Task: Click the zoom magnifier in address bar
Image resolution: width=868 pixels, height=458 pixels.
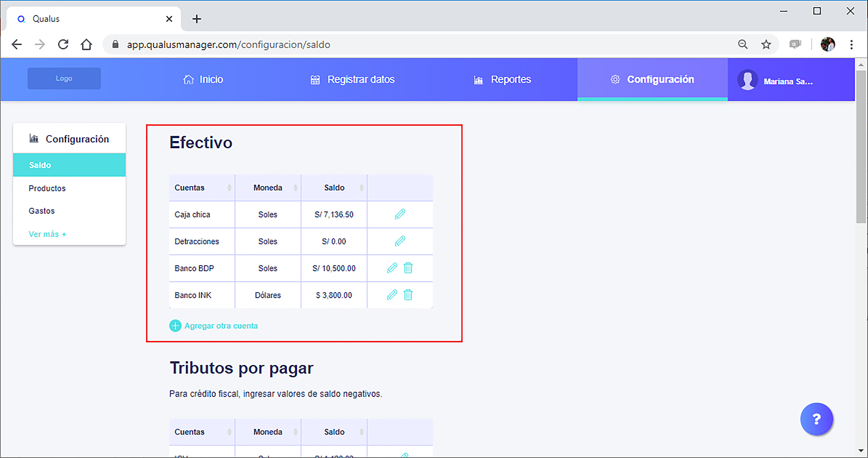Action: tap(743, 45)
